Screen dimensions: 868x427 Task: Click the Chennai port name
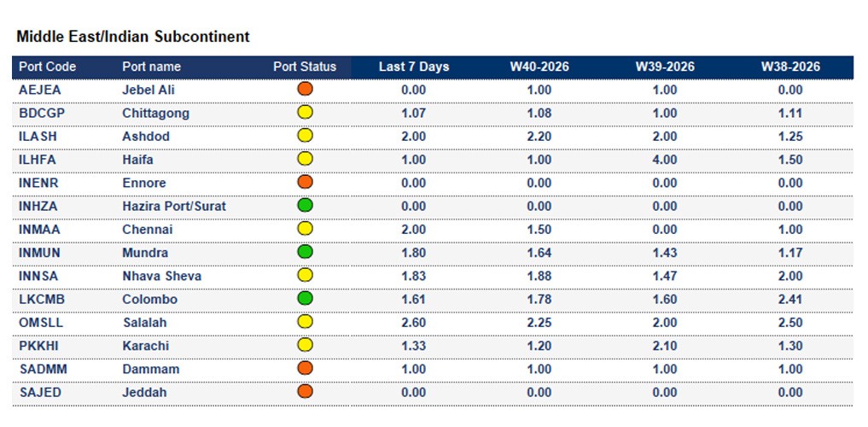[148, 230]
